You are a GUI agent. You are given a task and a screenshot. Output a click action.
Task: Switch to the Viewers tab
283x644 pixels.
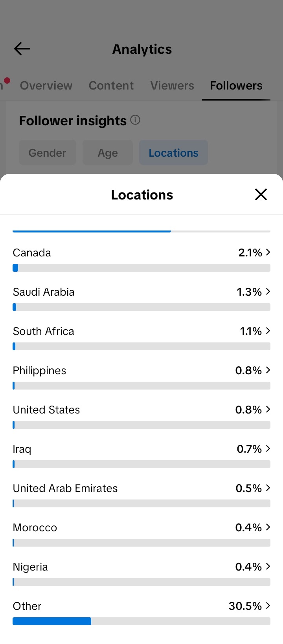(x=172, y=86)
